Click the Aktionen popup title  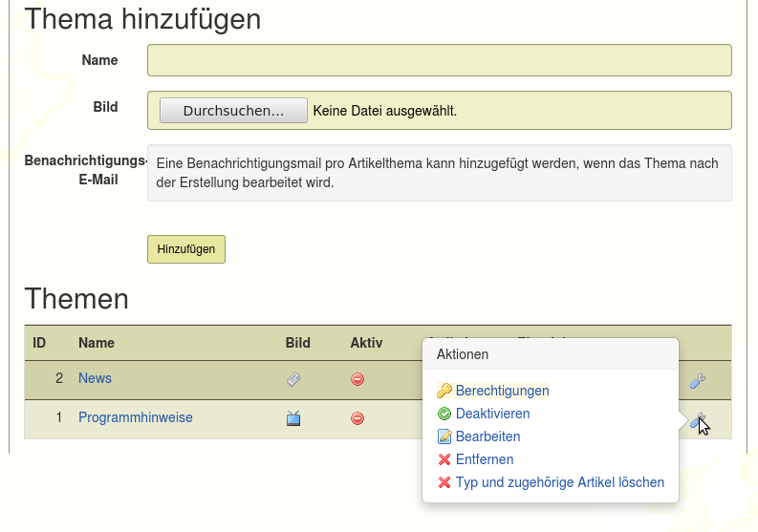tap(463, 354)
